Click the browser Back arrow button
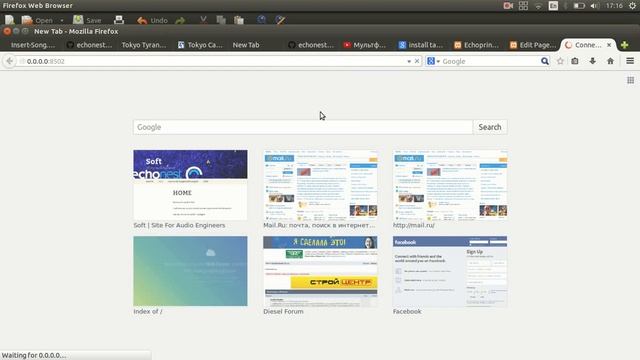The image size is (640, 360). point(9,61)
